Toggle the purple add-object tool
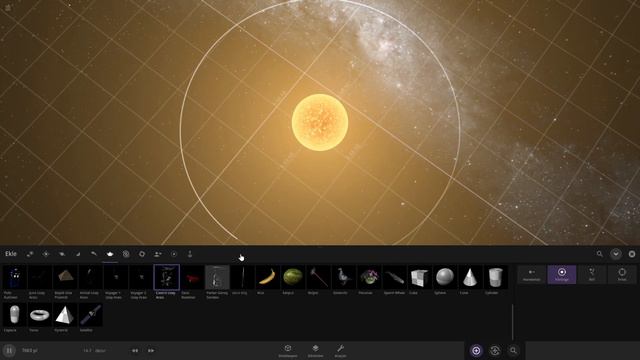Screen dimensions: 640x360 point(476,351)
